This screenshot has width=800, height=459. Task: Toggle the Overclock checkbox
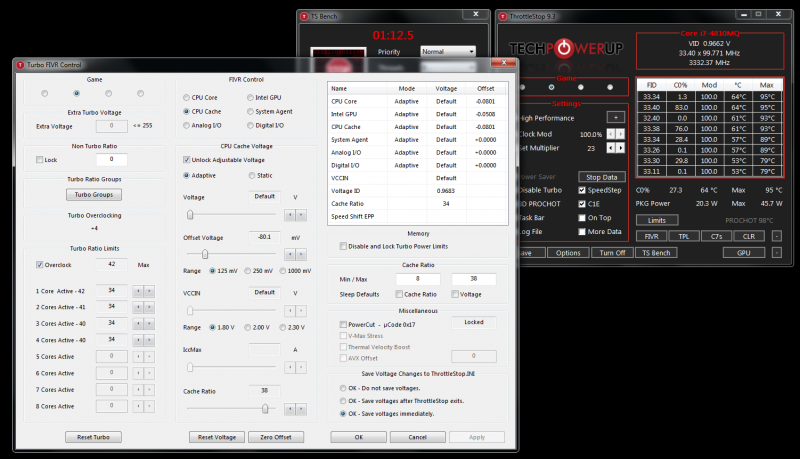pos(39,265)
